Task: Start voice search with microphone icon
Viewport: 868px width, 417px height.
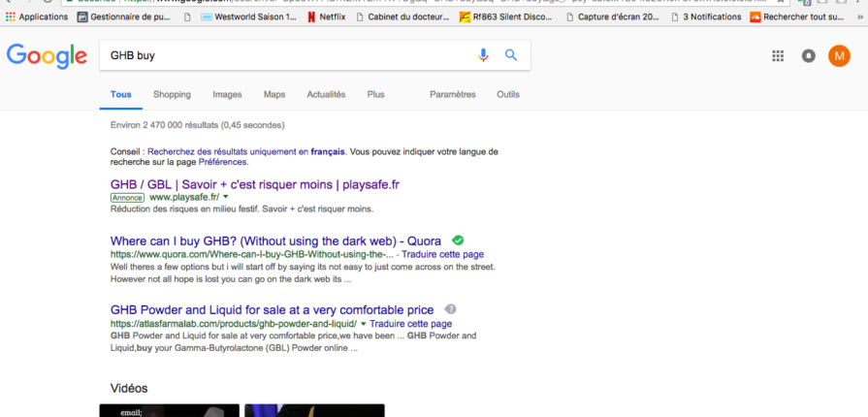Action: (483, 55)
